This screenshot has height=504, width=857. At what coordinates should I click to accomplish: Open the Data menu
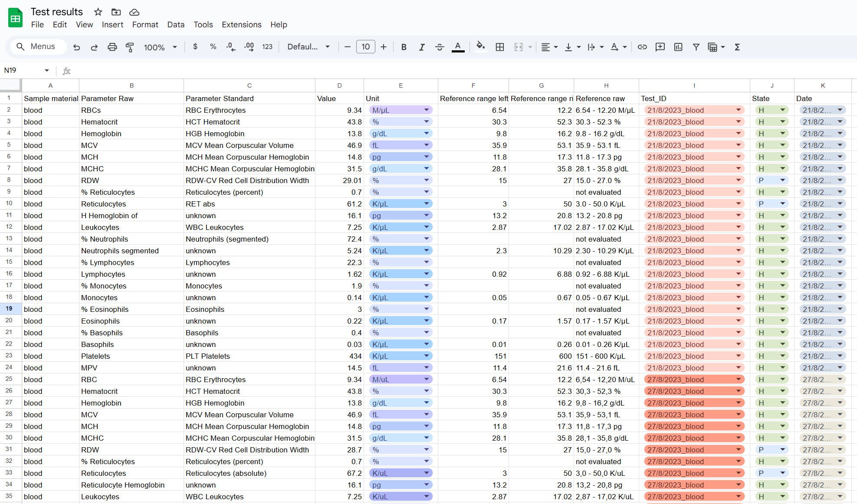point(176,25)
